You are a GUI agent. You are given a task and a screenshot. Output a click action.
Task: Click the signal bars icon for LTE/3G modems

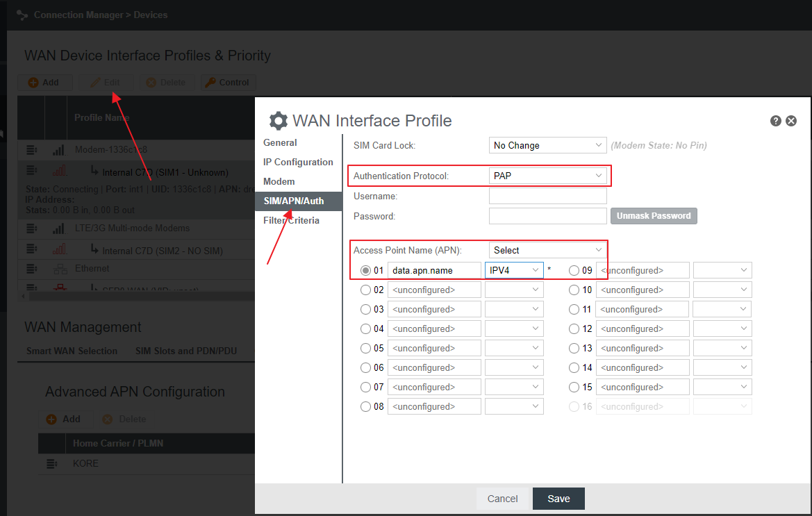(x=59, y=228)
